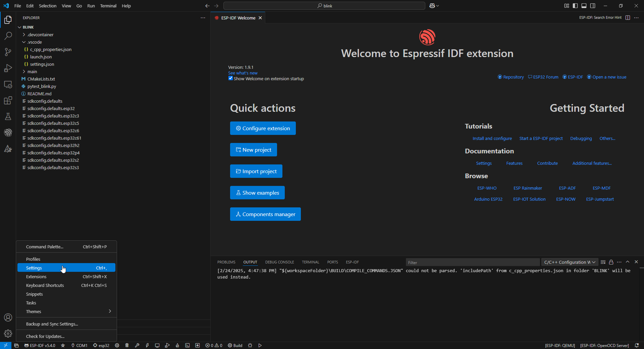Toggle output auto-scroll lock
Viewport: 644px width, 349px height.
[x=611, y=262]
